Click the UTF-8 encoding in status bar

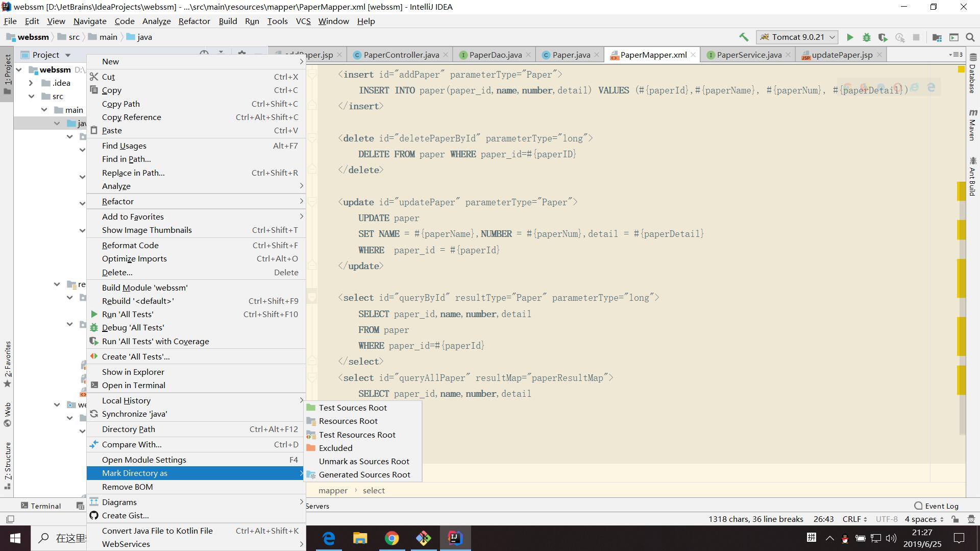(887, 519)
